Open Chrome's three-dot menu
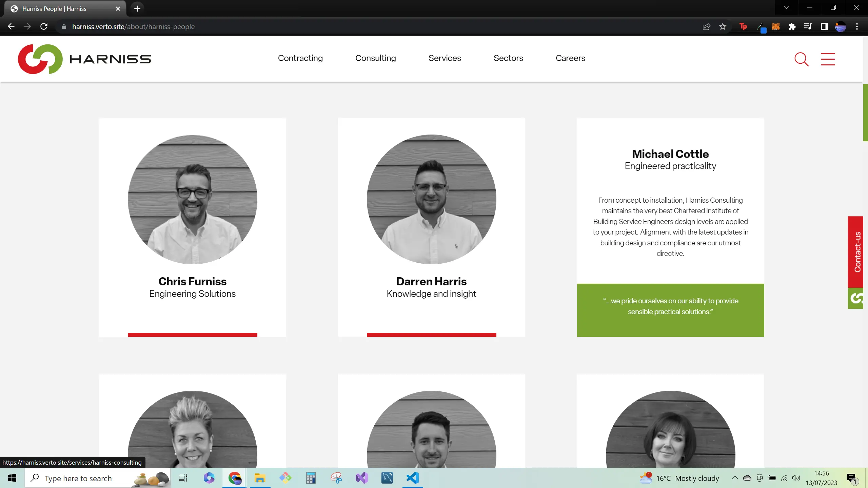868x488 pixels. click(x=857, y=26)
